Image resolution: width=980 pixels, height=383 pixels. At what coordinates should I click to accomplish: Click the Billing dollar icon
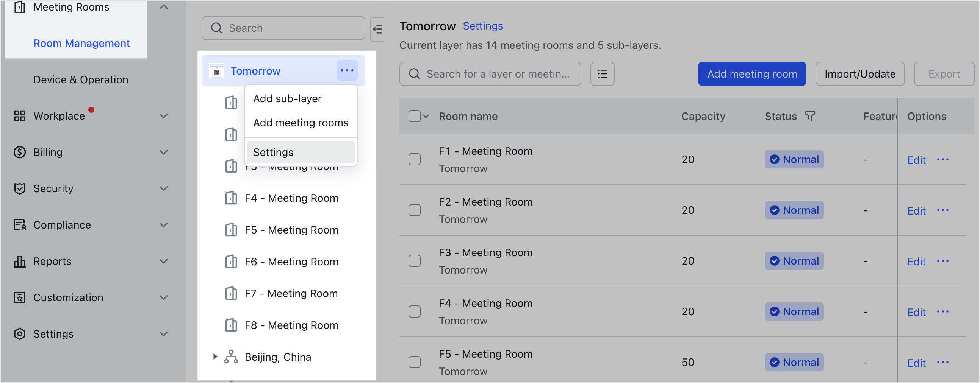pos(20,152)
